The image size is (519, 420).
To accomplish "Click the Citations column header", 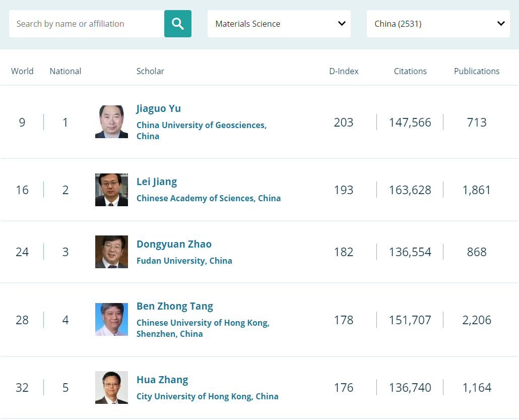I will pos(410,71).
